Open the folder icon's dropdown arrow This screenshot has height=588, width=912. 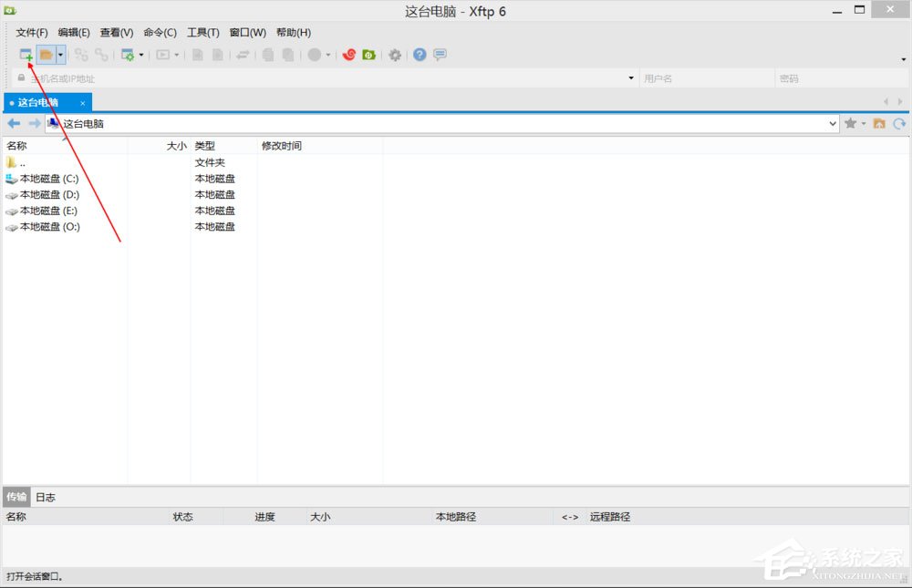coord(58,55)
